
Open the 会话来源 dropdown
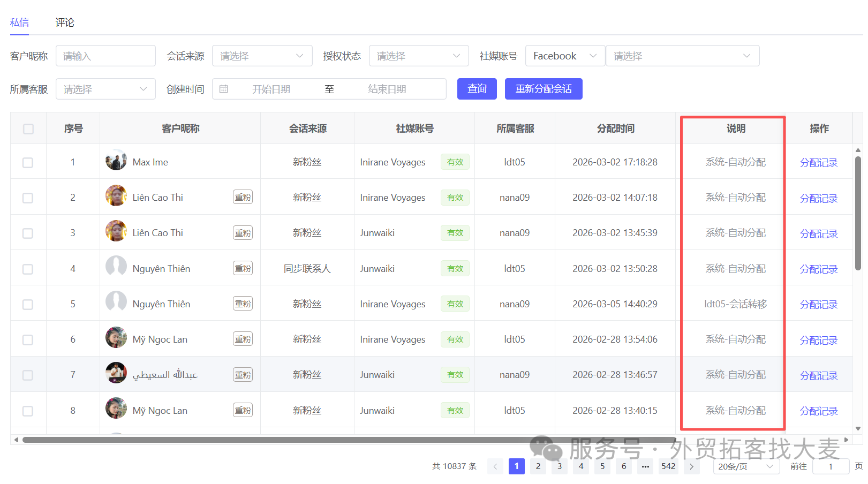coord(262,56)
